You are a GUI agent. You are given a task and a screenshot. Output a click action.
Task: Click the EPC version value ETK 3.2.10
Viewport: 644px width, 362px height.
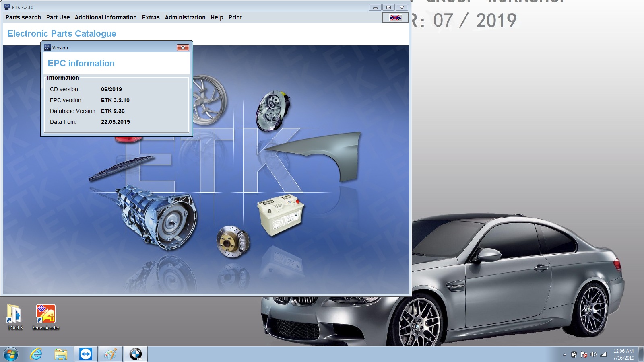click(115, 100)
